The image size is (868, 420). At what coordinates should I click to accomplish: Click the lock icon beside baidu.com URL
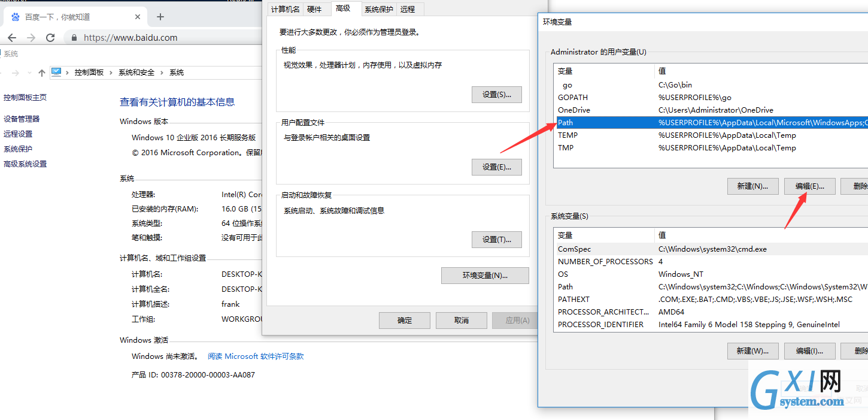[x=74, y=37]
